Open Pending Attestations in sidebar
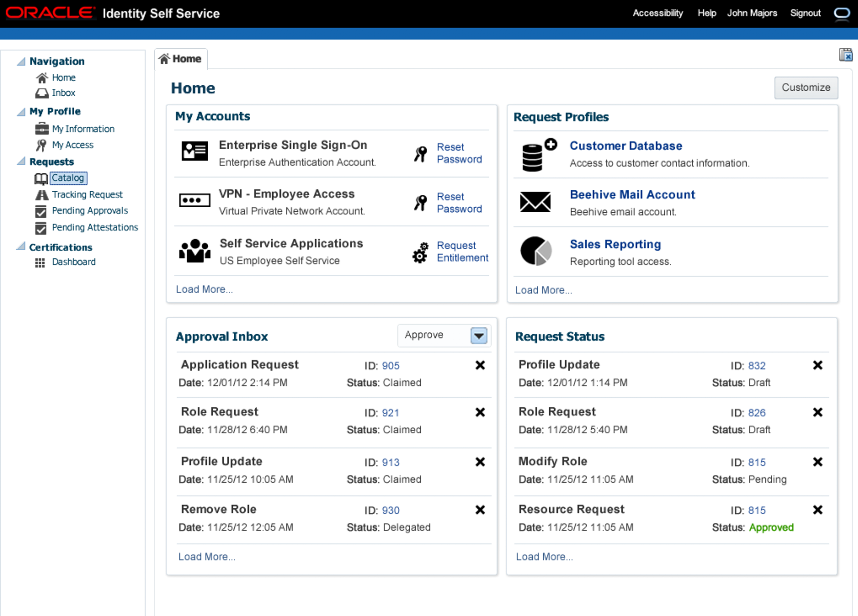Image resolution: width=858 pixels, height=616 pixels. 95,227
